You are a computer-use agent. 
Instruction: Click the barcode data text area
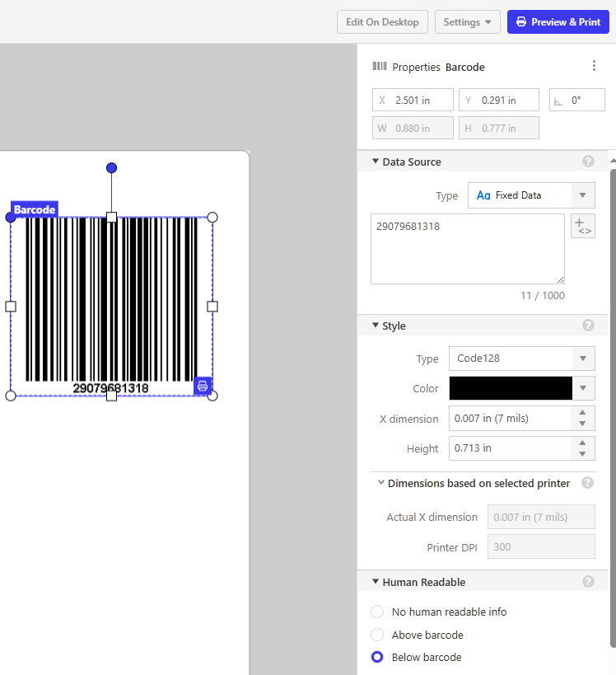pyautogui.click(x=467, y=249)
